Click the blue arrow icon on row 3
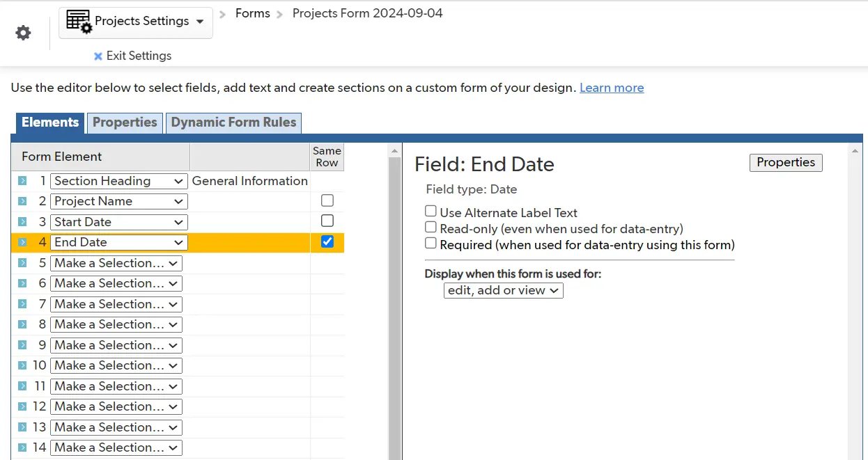868x460 pixels. tap(22, 222)
